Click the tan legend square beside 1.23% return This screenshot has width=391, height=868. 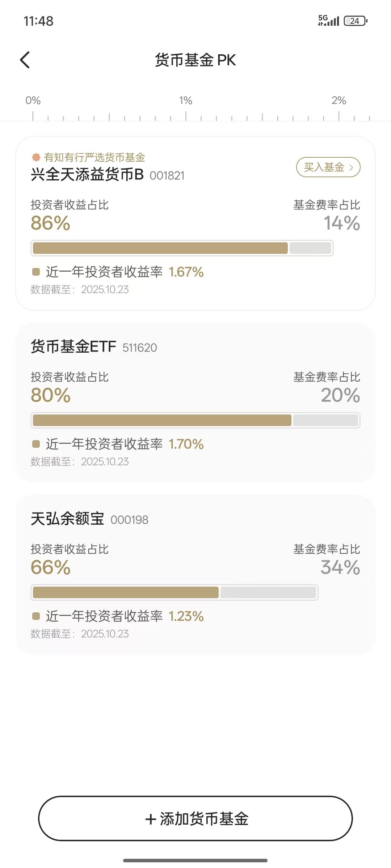[x=36, y=616]
